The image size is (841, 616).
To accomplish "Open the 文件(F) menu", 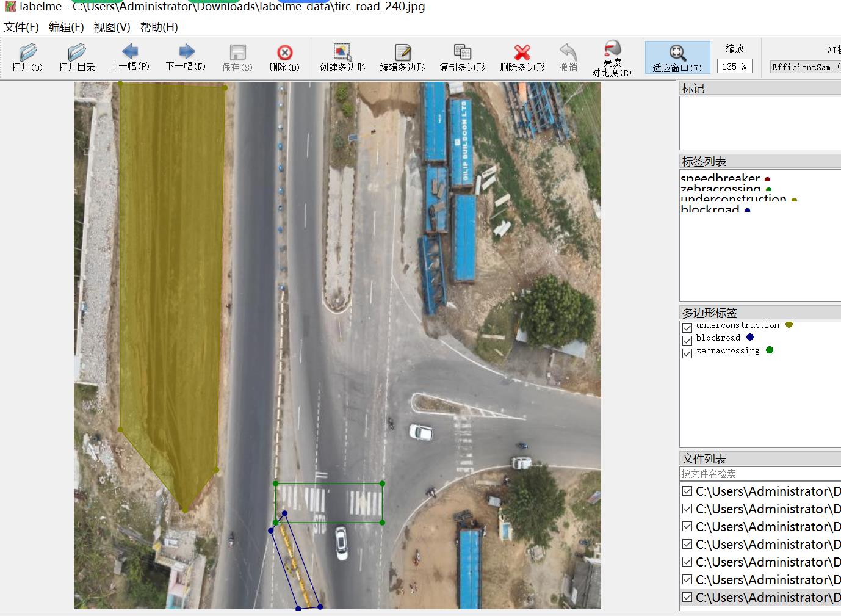I will [x=21, y=27].
